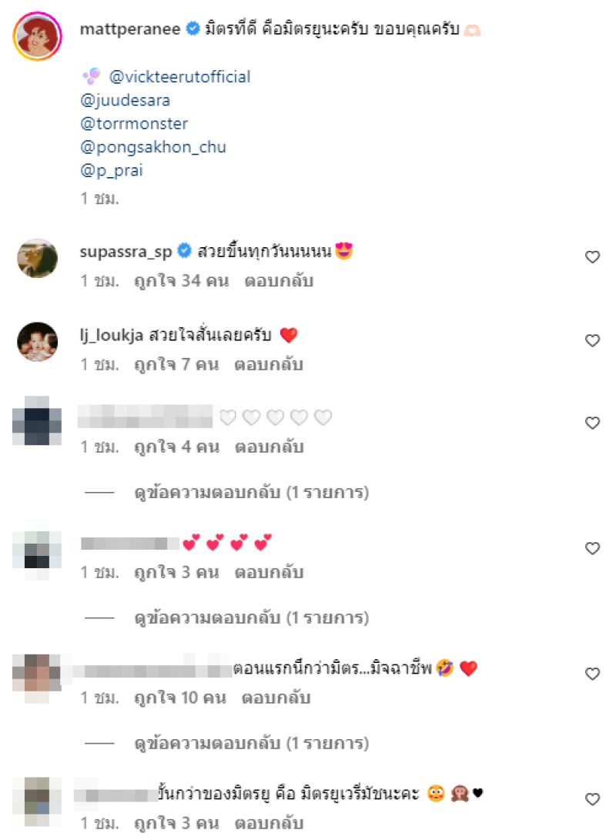Image resolution: width=616 pixels, height=840 pixels.
Task: Click supassra_sp verified checkmark badge
Action: [184, 250]
